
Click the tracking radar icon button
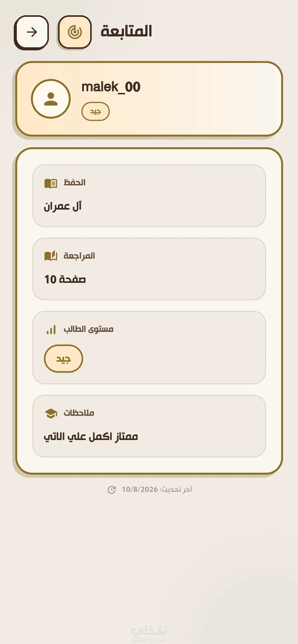click(x=75, y=32)
